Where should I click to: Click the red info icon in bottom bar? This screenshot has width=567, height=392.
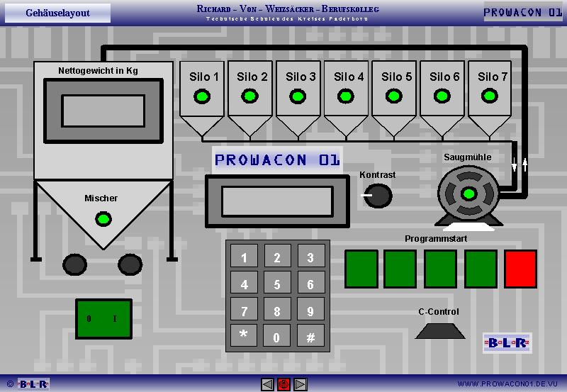(283, 384)
